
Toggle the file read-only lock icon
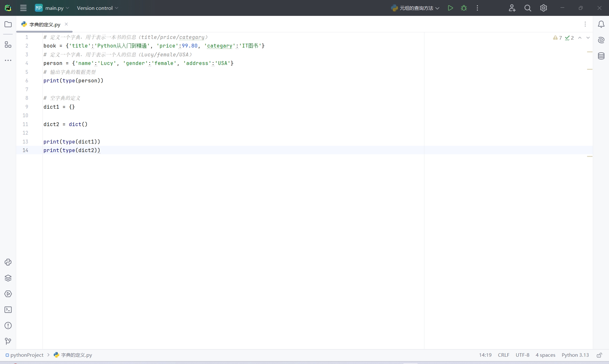point(599,355)
